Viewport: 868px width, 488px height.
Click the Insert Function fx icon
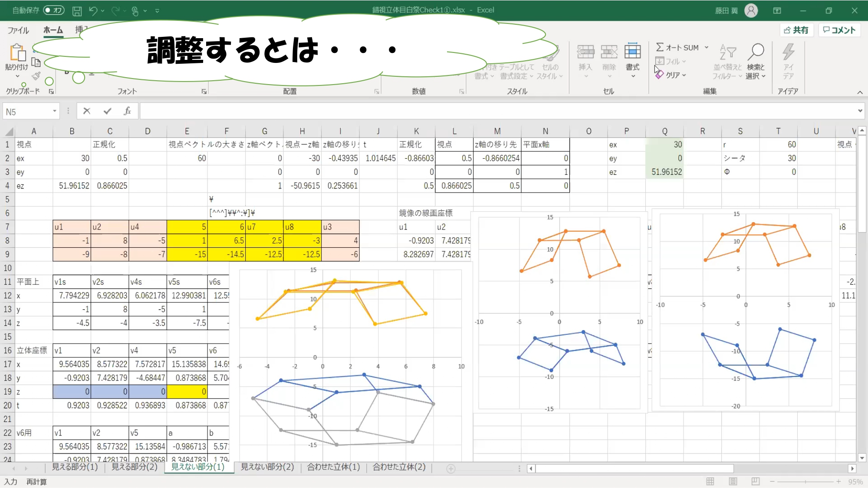coord(127,111)
